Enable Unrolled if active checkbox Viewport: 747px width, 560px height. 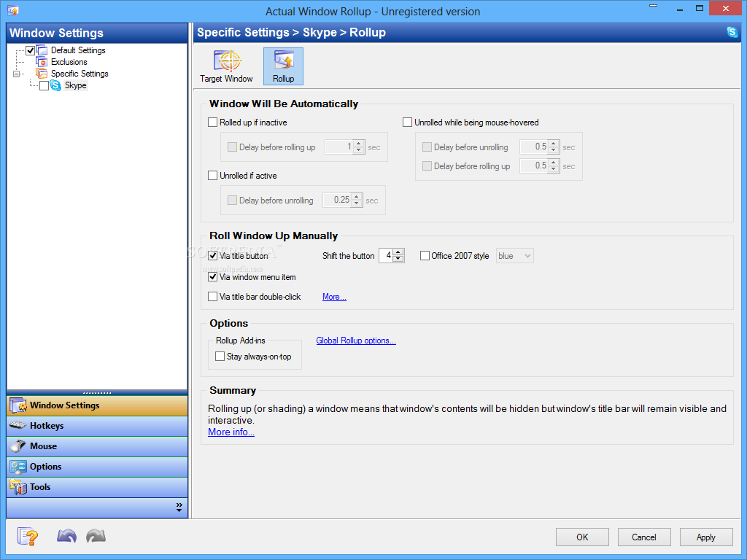pos(213,176)
